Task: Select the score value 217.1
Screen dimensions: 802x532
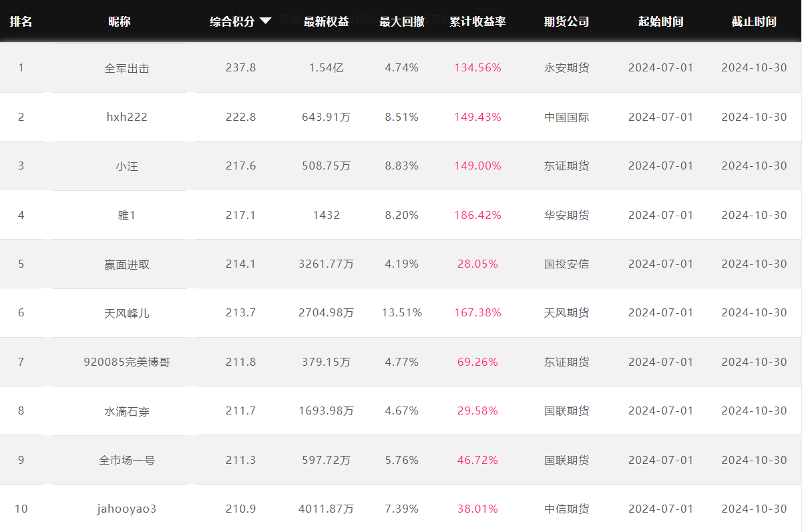Action: click(x=241, y=215)
